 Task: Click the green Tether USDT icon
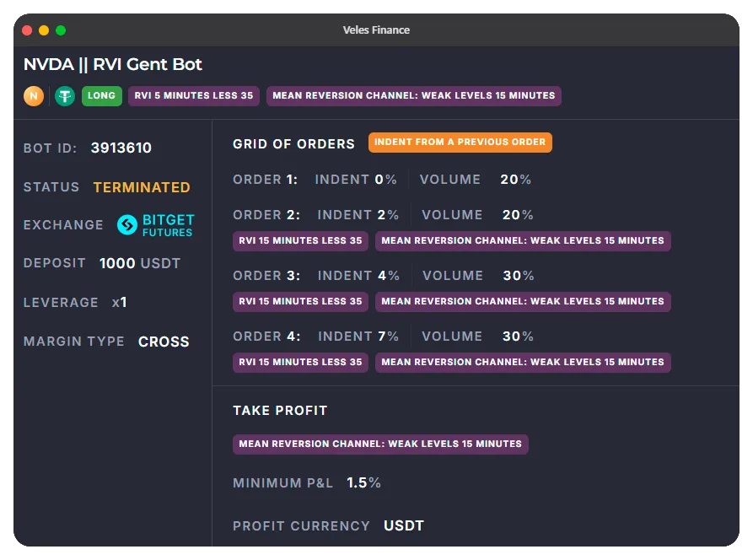65,96
